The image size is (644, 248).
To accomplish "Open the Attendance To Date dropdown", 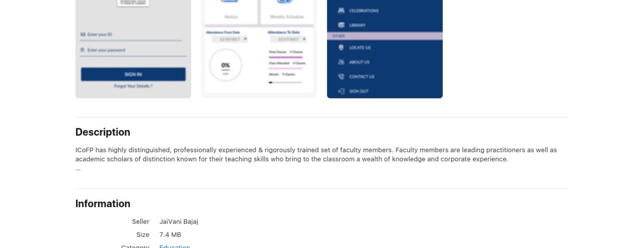I will point(288,39).
